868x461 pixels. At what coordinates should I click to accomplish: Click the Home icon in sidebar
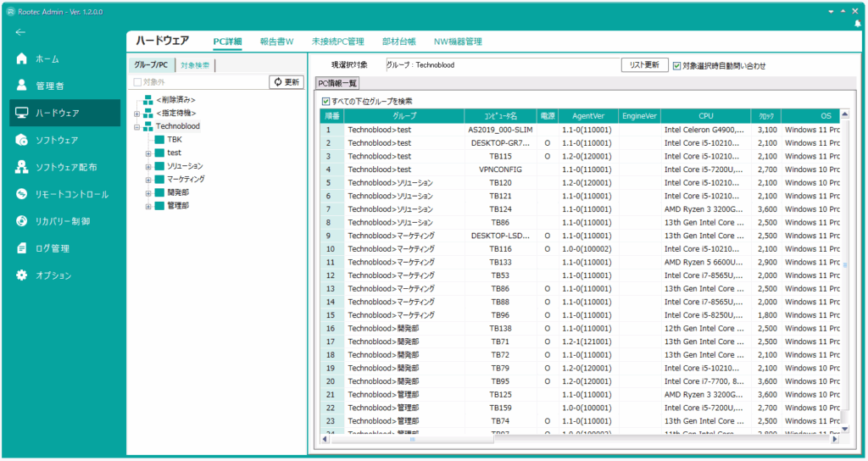[x=22, y=59]
